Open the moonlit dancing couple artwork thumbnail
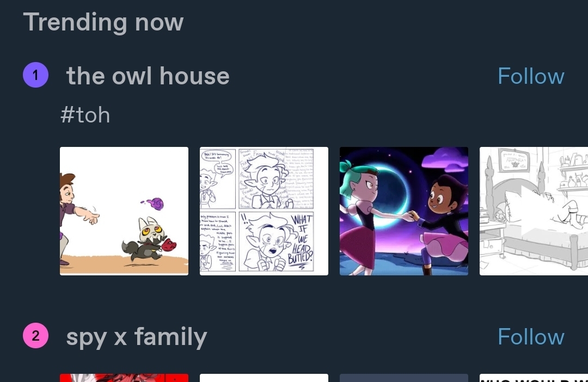588x382 pixels. click(x=404, y=211)
